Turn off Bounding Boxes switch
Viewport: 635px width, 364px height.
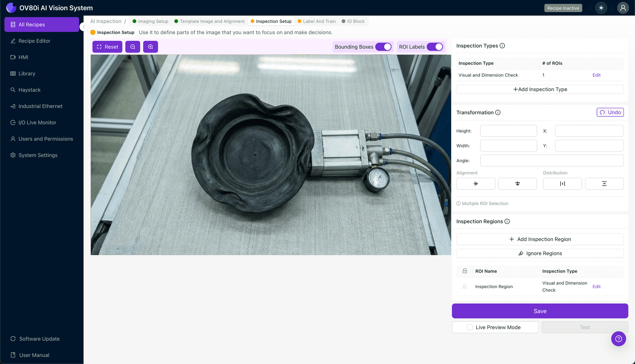click(384, 47)
